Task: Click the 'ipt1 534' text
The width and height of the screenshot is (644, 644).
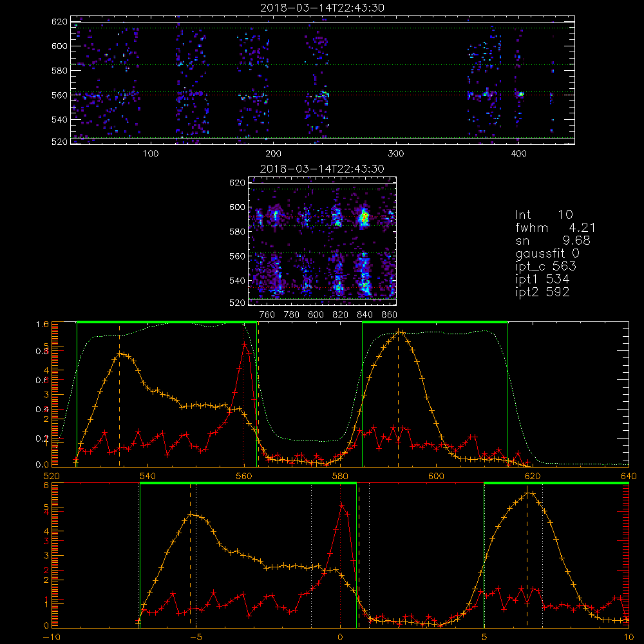Action: (542, 279)
